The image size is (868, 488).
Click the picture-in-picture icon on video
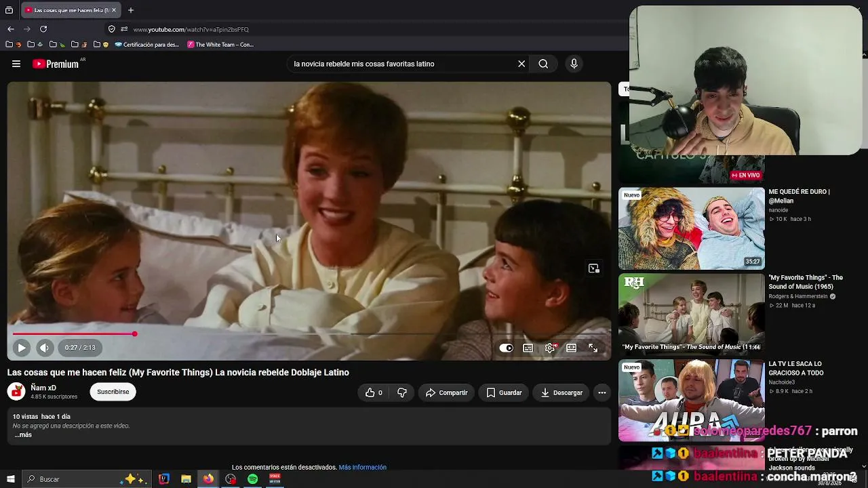tap(594, 268)
